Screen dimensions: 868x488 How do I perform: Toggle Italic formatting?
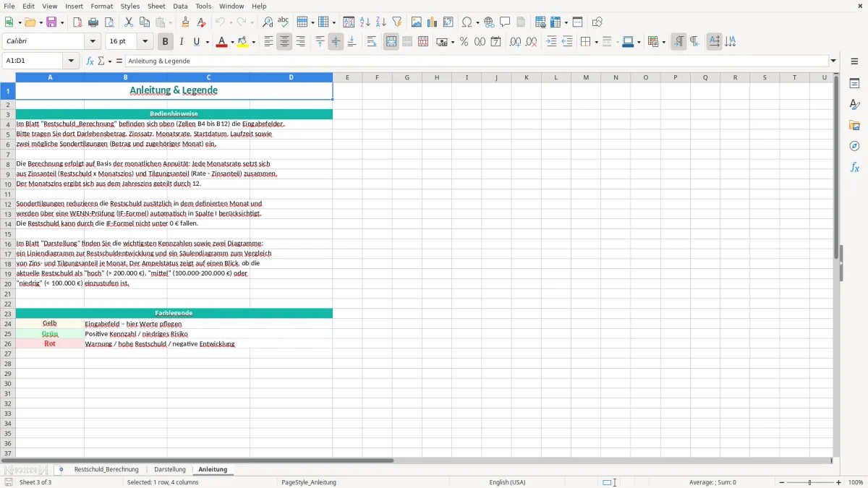[x=181, y=42]
